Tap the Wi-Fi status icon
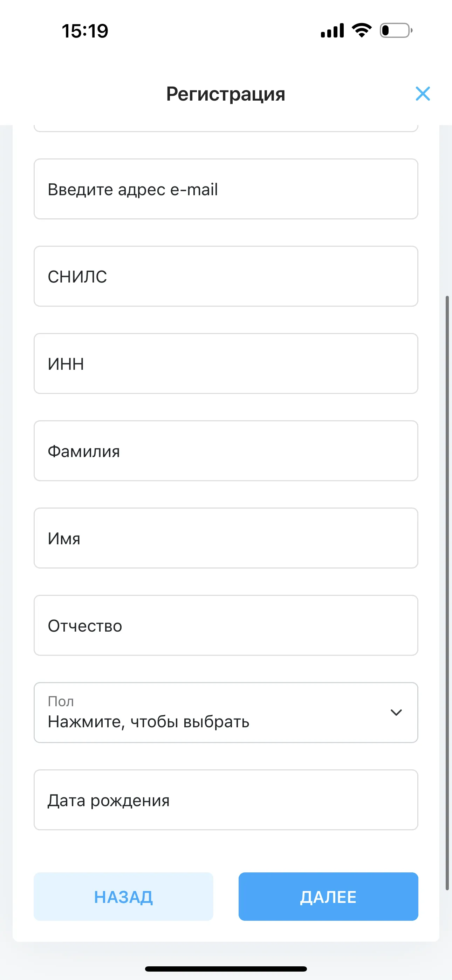 (x=362, y=30)
